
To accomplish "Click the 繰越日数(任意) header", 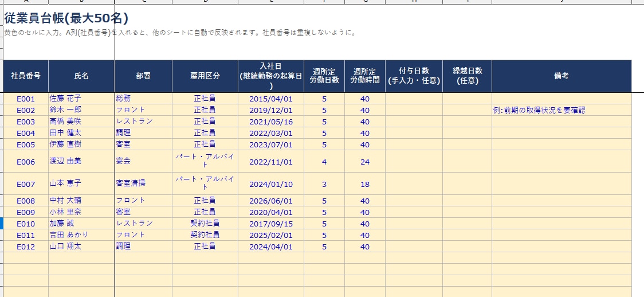I will pos(468,76).
